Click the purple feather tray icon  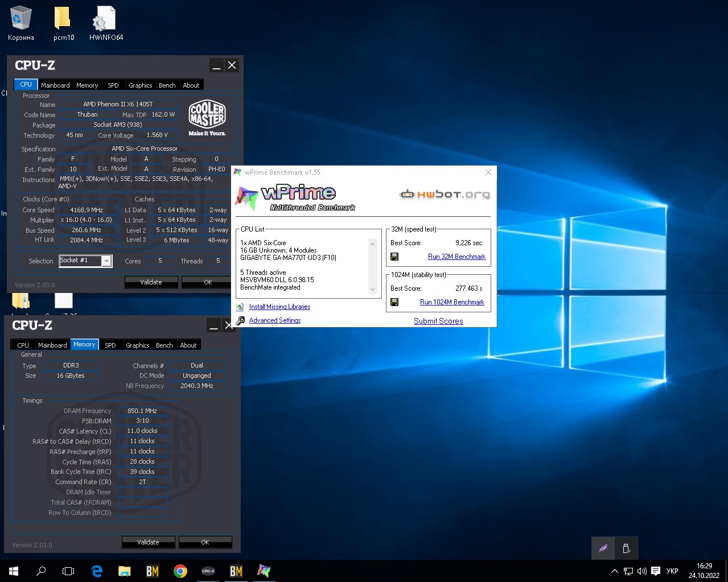pos(603,548)
